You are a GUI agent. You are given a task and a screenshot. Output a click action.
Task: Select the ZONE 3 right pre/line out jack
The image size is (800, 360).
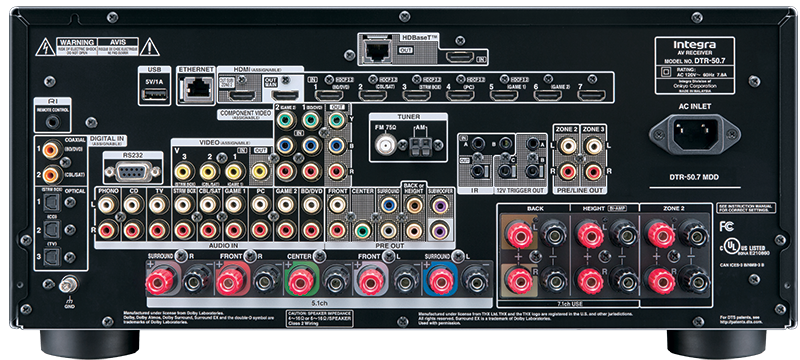tap(593, 172)
